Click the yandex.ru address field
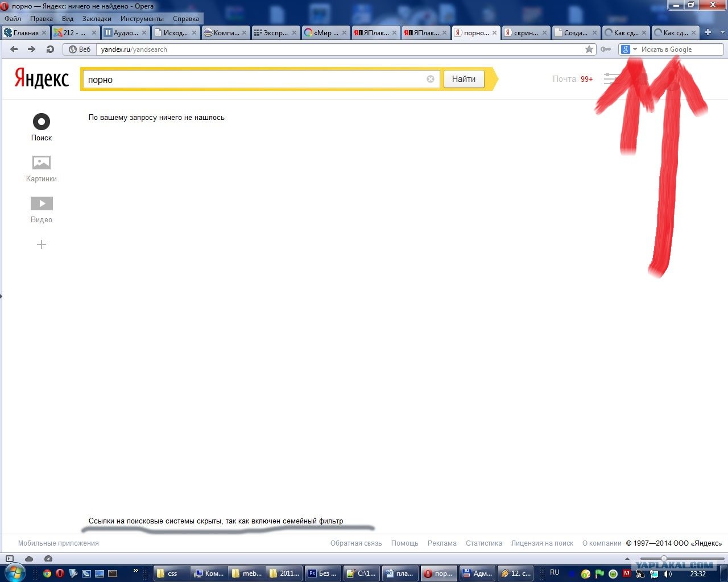This screenshot has width=728, height=582. [x=340, y=49]
